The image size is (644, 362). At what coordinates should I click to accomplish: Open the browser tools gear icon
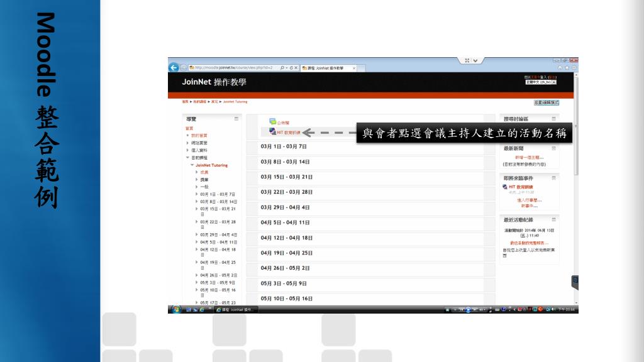pos(574,67)
